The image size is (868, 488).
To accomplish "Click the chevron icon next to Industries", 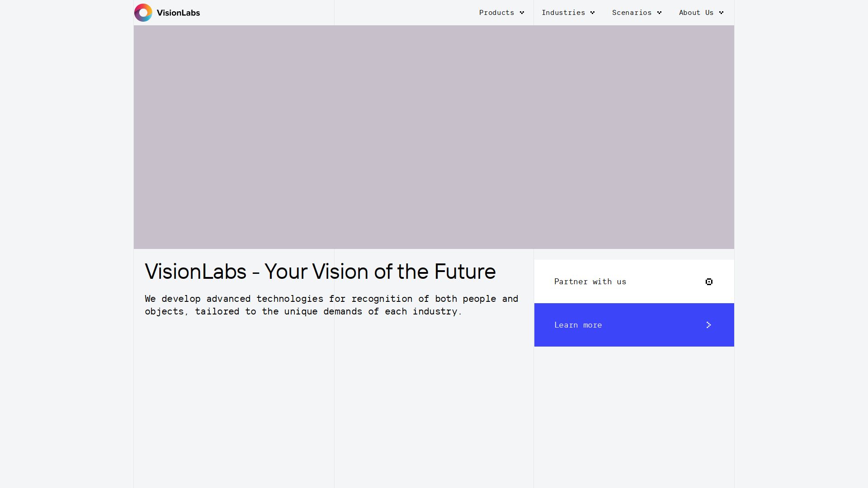I will click(x=593, y=13).
